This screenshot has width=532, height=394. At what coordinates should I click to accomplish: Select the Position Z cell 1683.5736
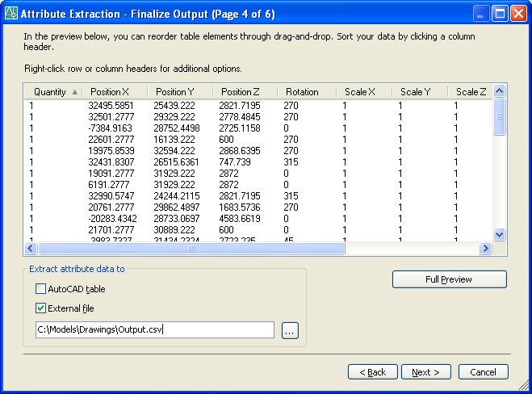point(240,207)
